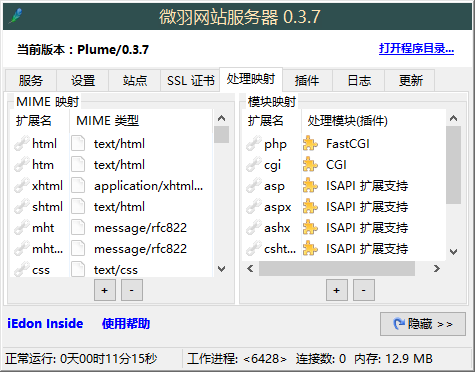This screenshot has width=475, height=372.
Task: Click the module list horizontal scrollbar thumb
Action: point(337,268)
